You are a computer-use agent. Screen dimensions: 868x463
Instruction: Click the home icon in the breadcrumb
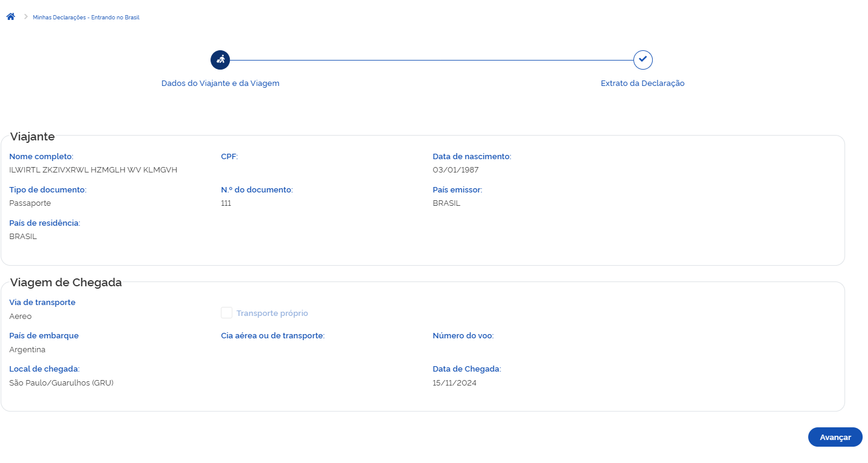tap(10, 17)
